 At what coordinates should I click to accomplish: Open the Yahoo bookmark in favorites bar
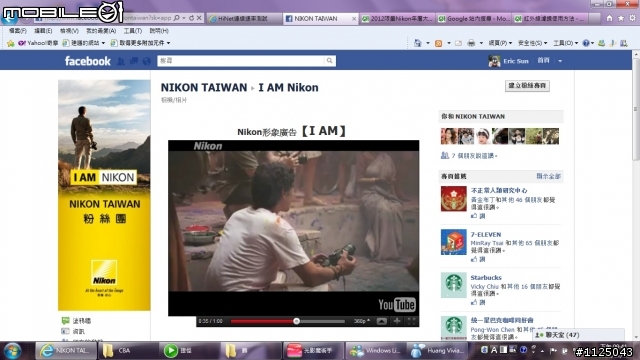tap(38, 43)
